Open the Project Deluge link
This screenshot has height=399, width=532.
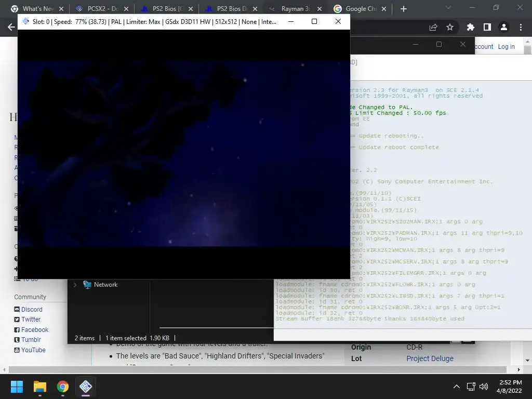[x=430, y=358]
